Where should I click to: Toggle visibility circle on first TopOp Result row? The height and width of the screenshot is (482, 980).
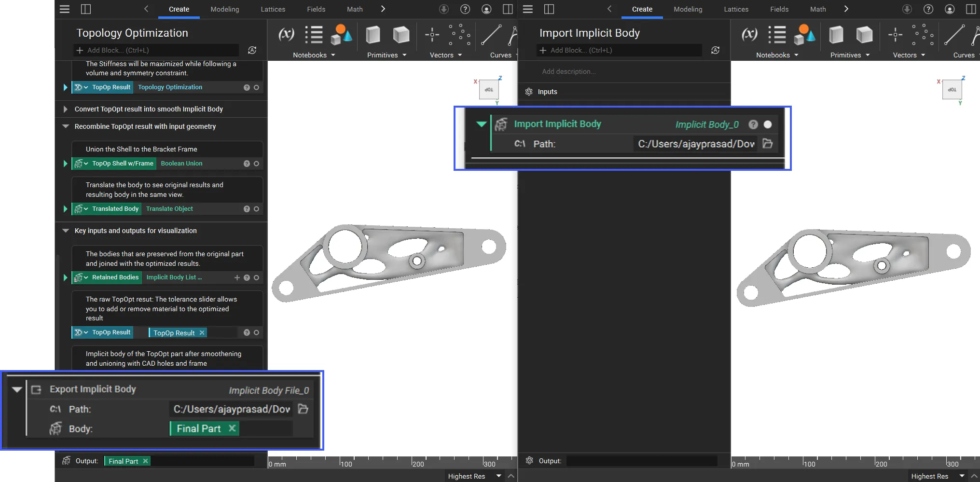256,87
